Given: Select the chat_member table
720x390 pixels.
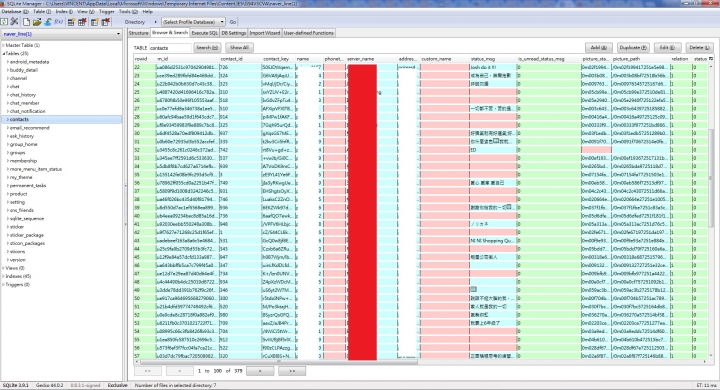Looking at the screenshot, I should point(25,103).
